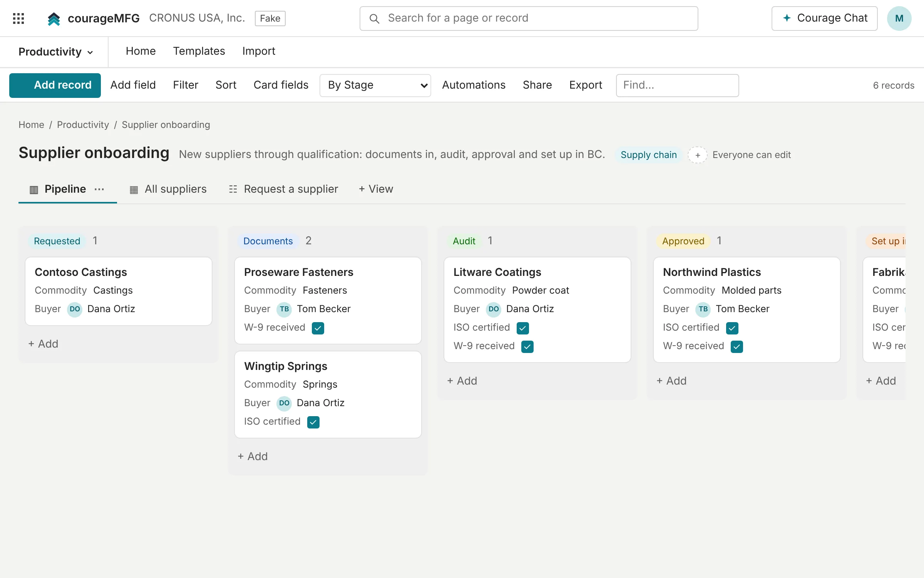Click the Approved stage label
This screenshot has height=578, width=924.
coord(683,241)
